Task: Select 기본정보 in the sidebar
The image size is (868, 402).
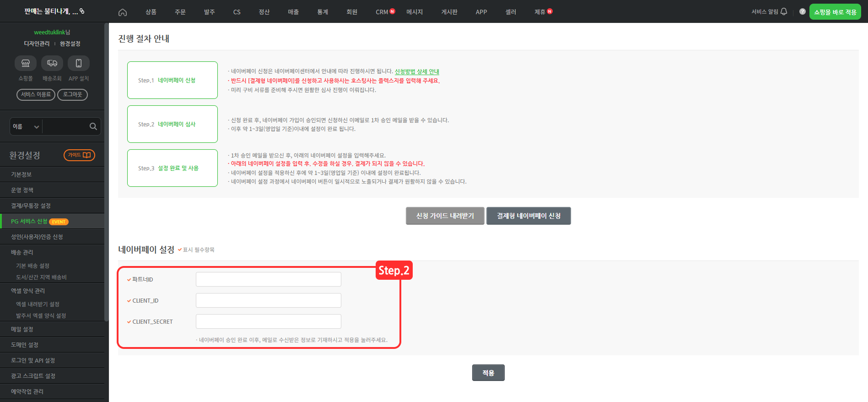Action: click(x=52, y=174)
